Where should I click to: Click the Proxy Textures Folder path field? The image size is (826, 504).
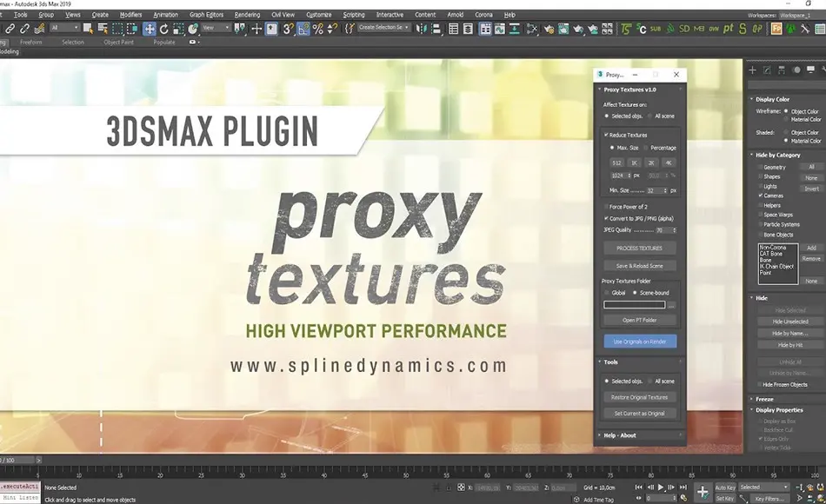coord(635,304)
